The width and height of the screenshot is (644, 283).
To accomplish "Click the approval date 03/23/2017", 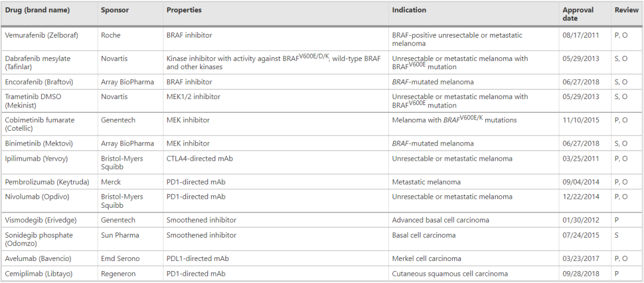I will point(581,259).
